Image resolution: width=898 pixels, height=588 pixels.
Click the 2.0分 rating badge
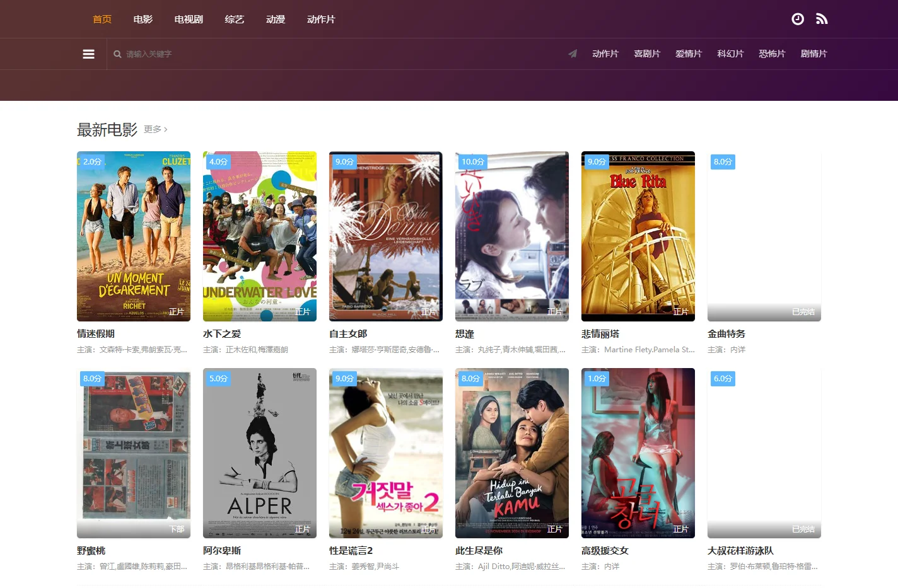[92, 162]
